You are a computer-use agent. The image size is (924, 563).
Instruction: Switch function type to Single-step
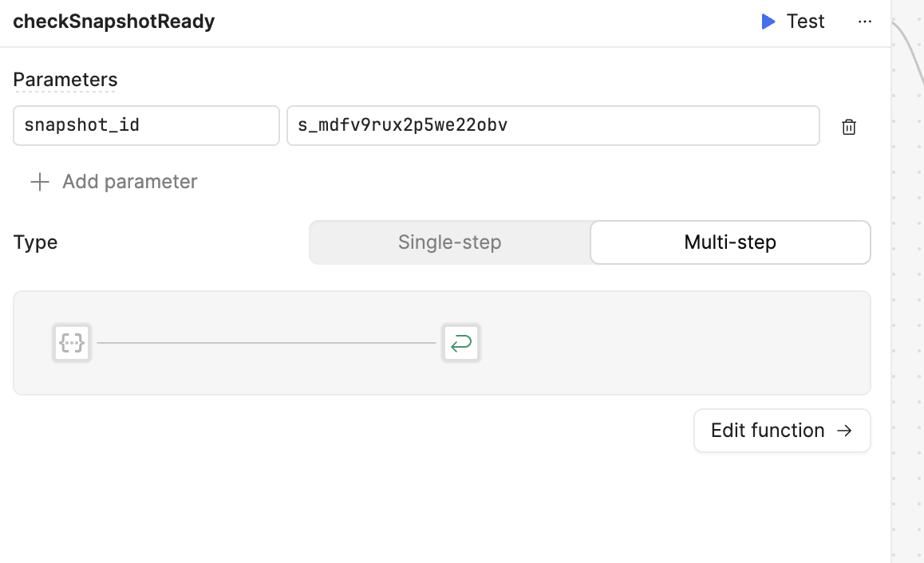pyautogui.click(x=449, y=242)
